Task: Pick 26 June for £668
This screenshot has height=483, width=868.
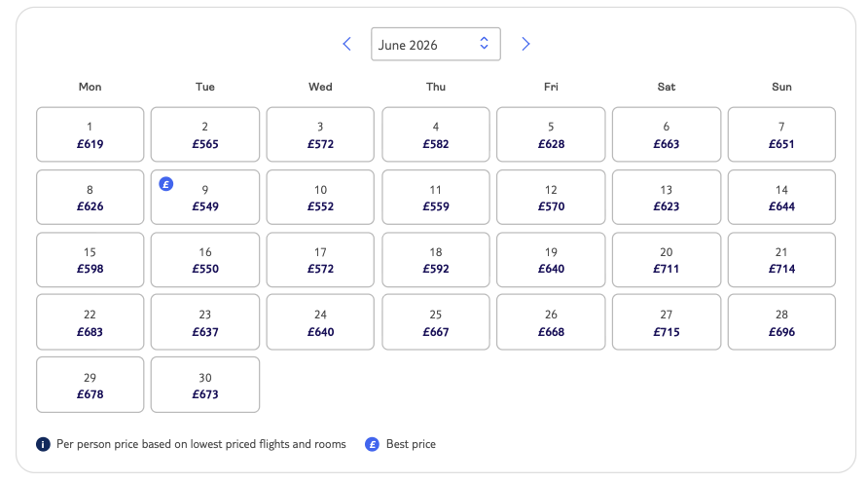Action: click(x=551, y=322)
